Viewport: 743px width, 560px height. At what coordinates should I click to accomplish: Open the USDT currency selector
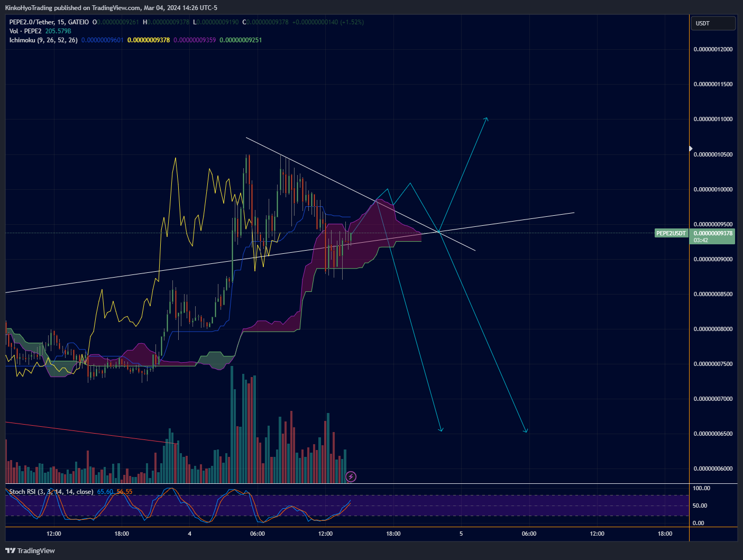pos(713,23)
